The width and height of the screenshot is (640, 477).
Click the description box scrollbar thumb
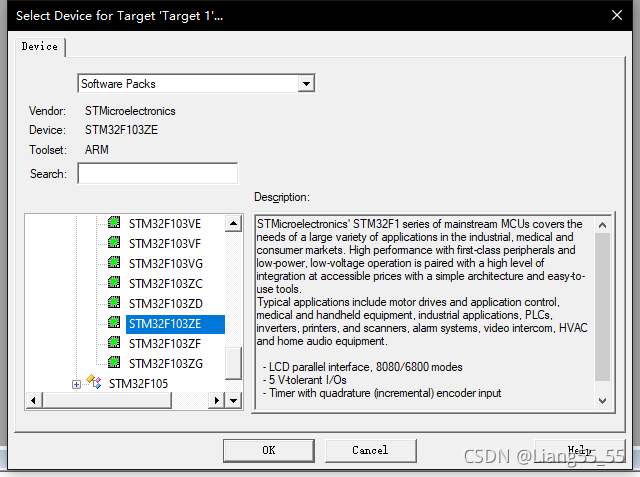[602, 307]
